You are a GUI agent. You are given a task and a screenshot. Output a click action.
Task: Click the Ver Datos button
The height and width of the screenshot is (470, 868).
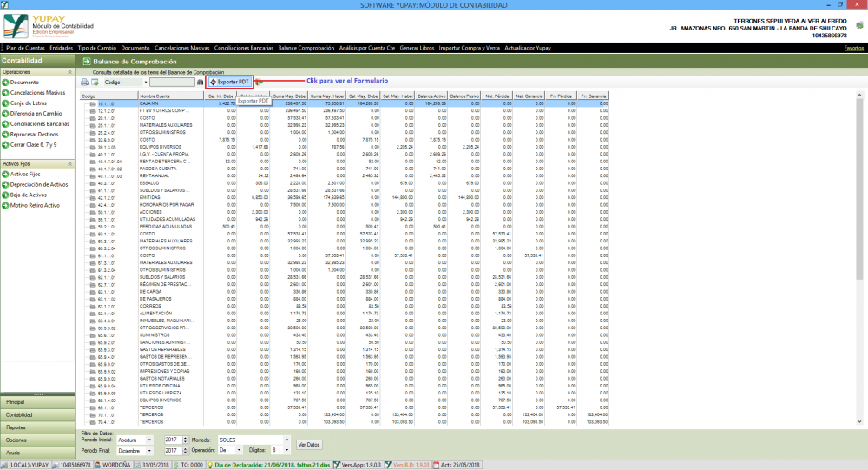pos(309,445)
